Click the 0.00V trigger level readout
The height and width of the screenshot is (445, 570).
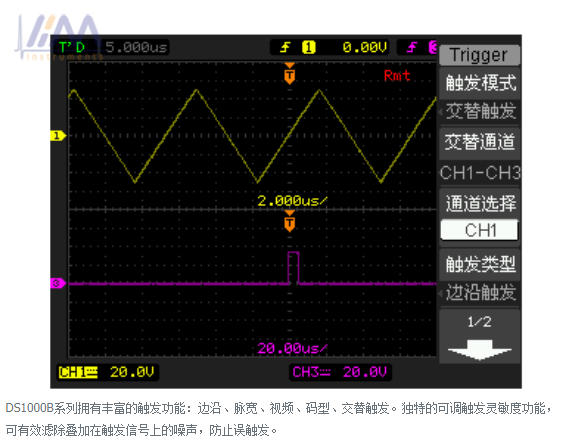365,47
